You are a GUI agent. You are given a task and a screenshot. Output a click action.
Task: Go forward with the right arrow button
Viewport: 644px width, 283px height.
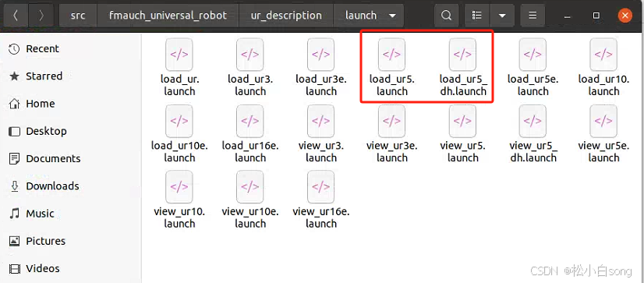pos(41,16)
